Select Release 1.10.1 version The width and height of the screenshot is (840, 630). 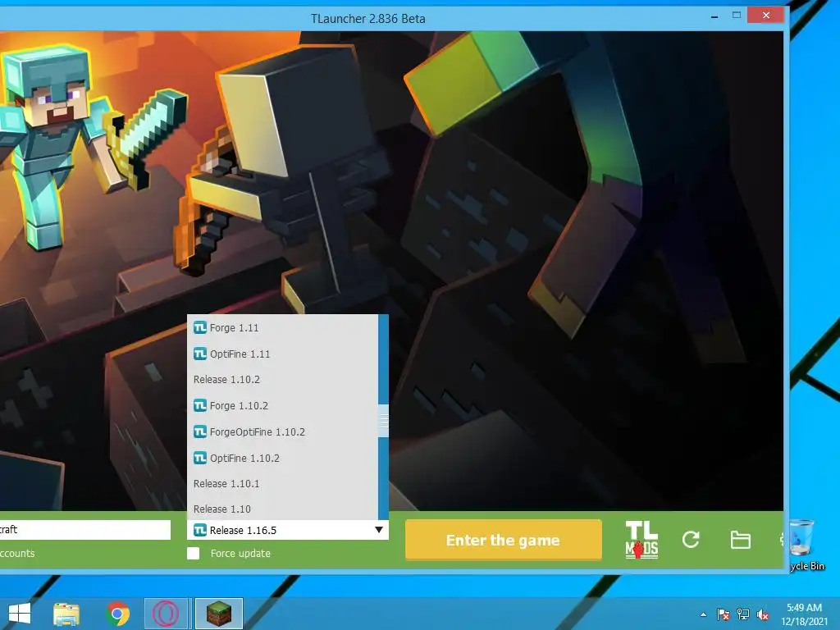tap(282, 483)
